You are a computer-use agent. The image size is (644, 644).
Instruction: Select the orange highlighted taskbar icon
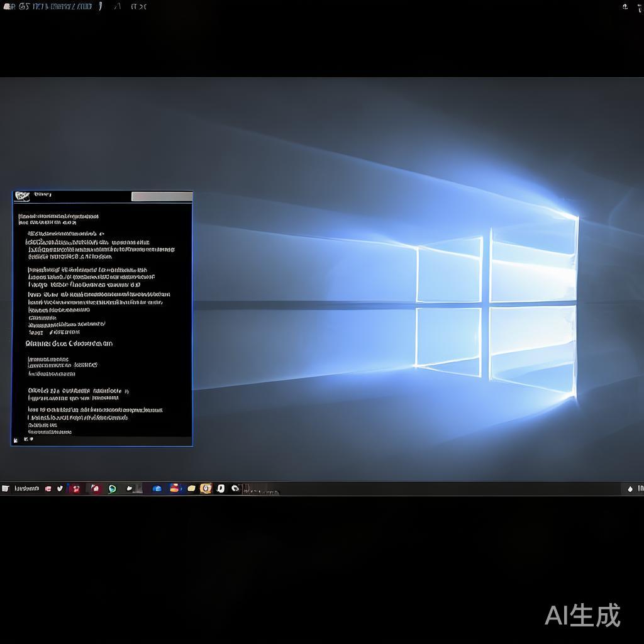pyautogui.click(x=206, y=489)
